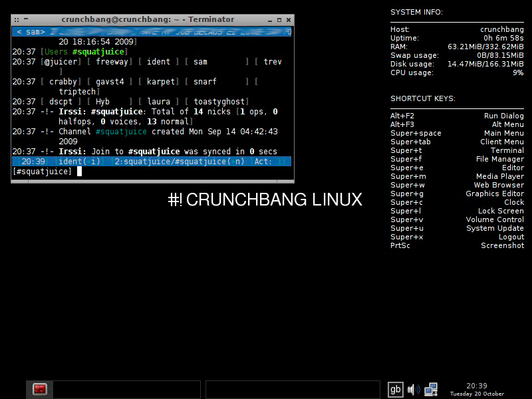Click the green #squatjuice Users header
The height and width of the screenshot is (399, 532).
tap(98, 52)
